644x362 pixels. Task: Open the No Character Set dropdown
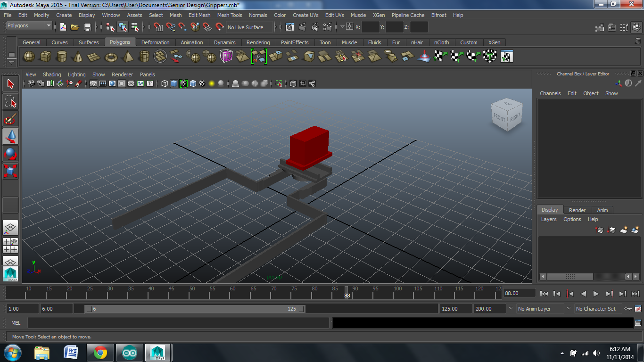(596, 309)
